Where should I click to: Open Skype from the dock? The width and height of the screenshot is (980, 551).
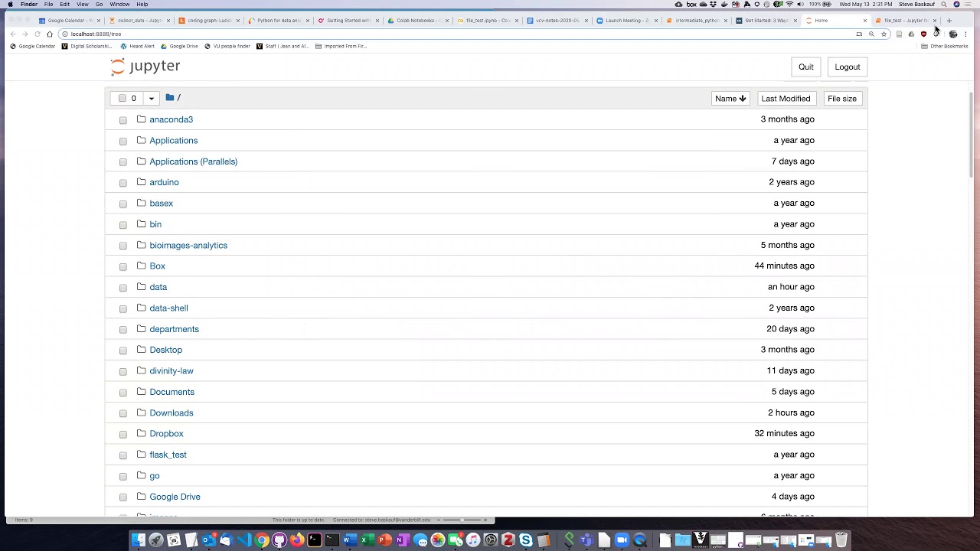526,540
